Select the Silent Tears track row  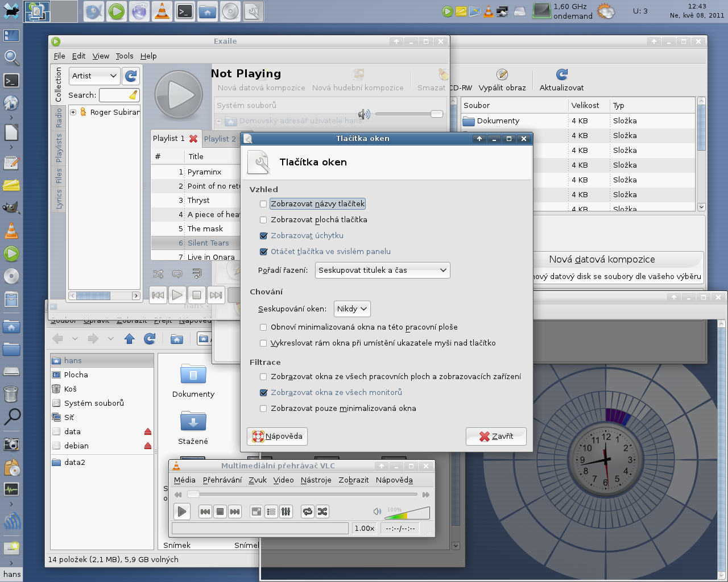(196, 243)
